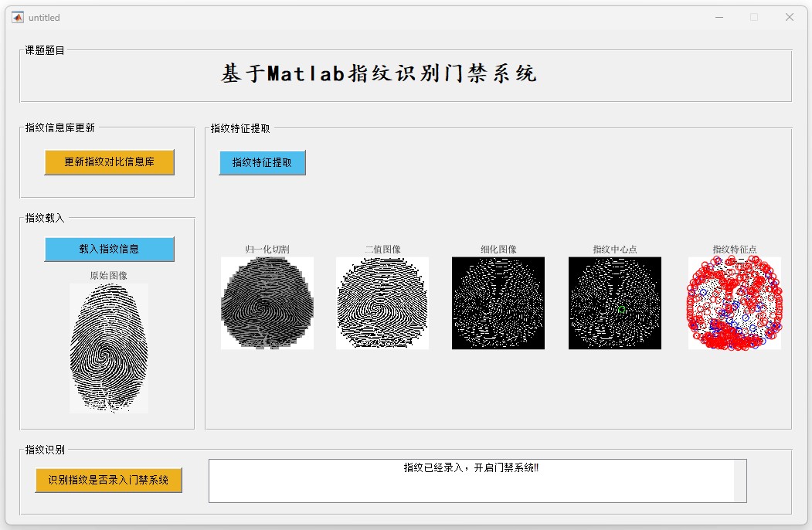The image size is (812, 530).
Task: Click the blue 指纹特征提取 button
Action: tap(262, 163)
